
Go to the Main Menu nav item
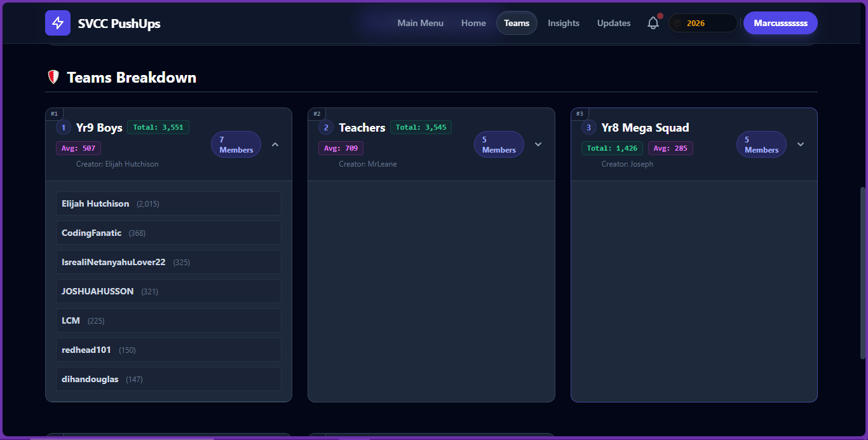click(421, 24)
